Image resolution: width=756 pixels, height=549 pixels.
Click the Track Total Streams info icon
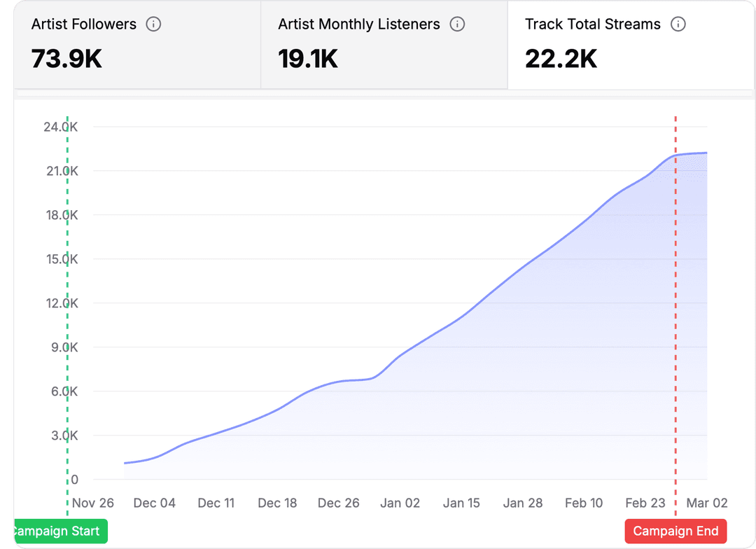coord(678,24)
